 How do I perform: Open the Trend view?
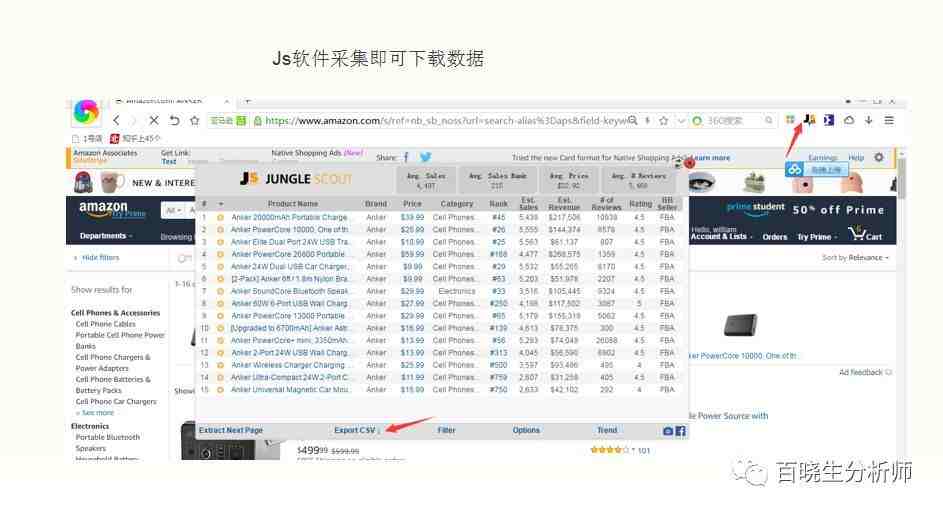607,431
